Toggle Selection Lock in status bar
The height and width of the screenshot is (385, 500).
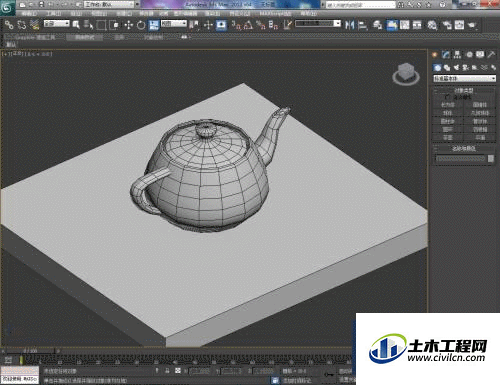pyautogui.click(x=167, y=371)
